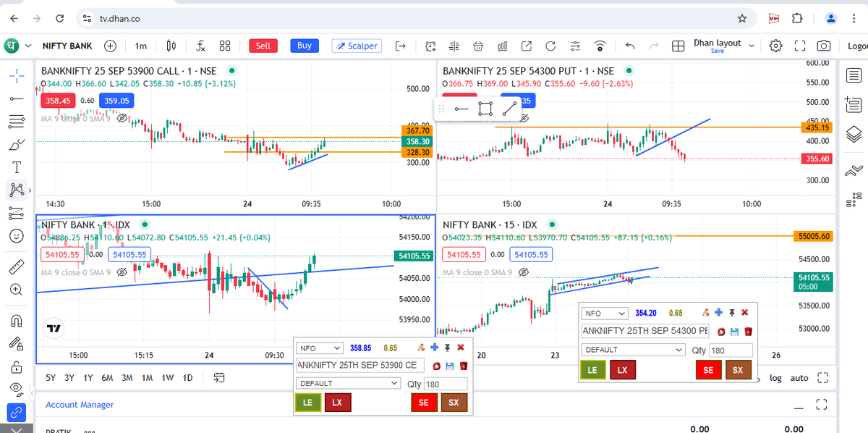
Task: Select the 1W range tab
Action: pos(167,378)
